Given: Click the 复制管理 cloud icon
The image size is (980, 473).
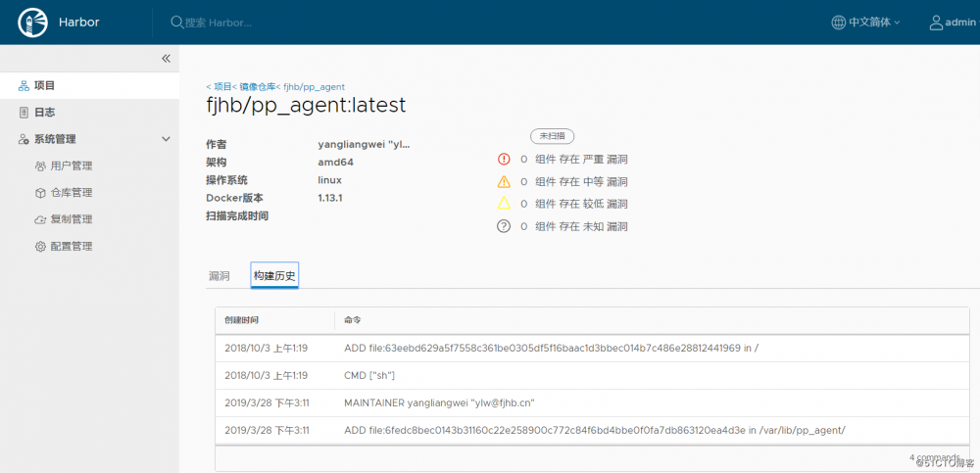Looking at the screenshot, I should [40, 220].
